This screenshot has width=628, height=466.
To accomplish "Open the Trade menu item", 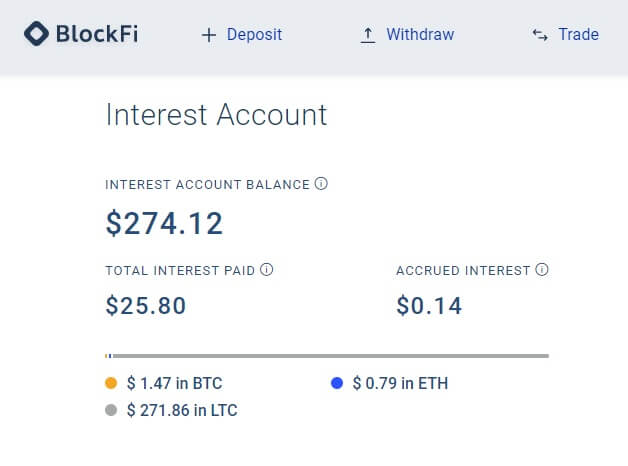I will (x=579, y=35).
